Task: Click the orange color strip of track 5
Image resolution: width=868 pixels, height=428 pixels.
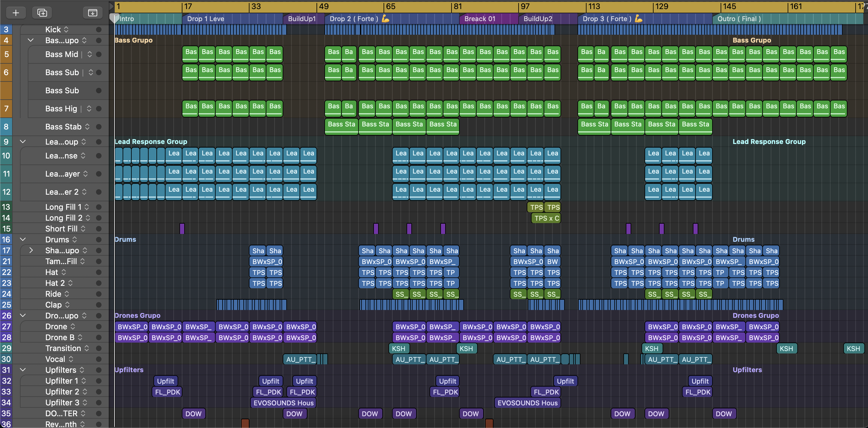Action: (6, 54)
